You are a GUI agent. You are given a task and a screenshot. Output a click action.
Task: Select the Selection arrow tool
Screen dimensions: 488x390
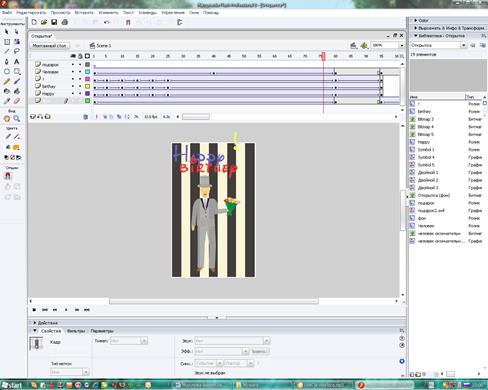point(7,32)
